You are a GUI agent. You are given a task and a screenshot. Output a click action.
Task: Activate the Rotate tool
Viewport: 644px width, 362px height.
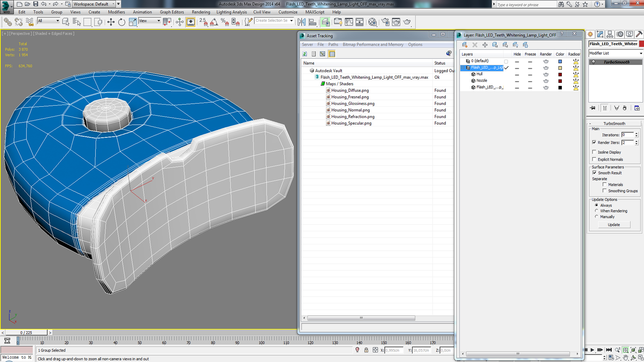[x=121, y=22]
